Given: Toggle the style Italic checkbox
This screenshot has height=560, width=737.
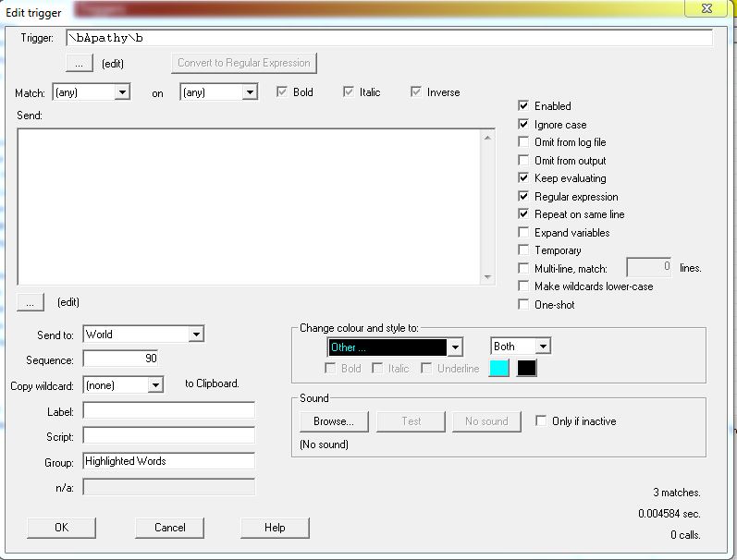Looking at the screenshot, I should pos(377,368).
